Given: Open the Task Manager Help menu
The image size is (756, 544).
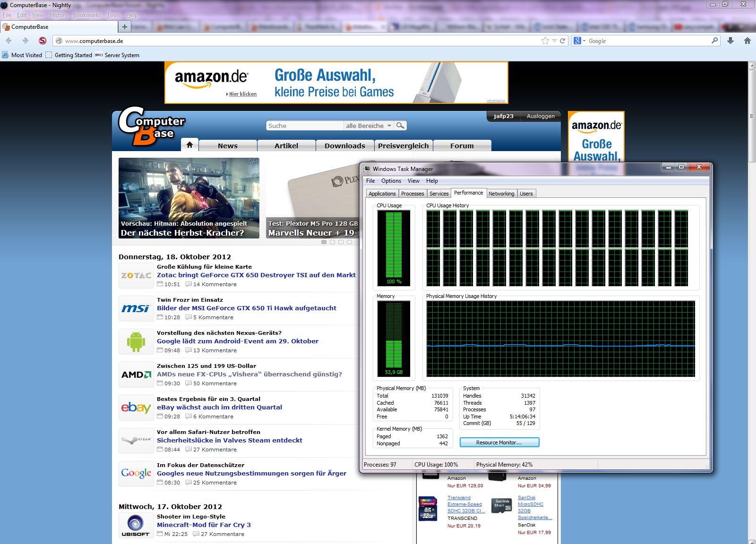Looking at the screenshot, I should point(432,181).
